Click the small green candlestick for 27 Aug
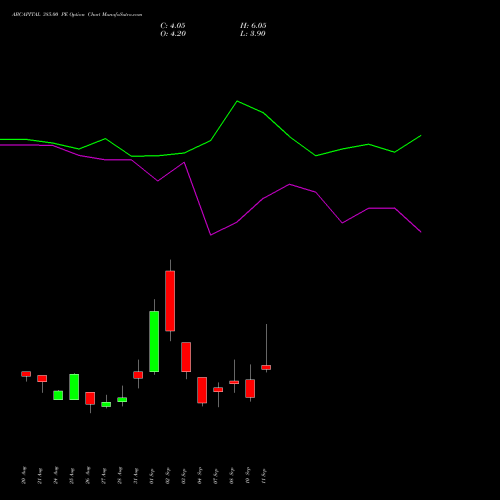 click(x=106, y=404)
